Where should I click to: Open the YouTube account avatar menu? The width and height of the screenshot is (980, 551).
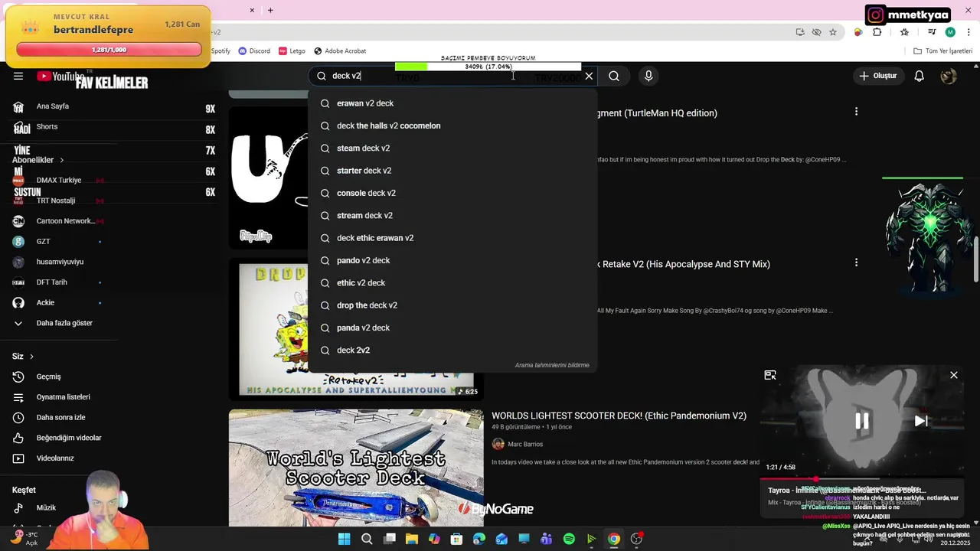click(x=949, y=76)
